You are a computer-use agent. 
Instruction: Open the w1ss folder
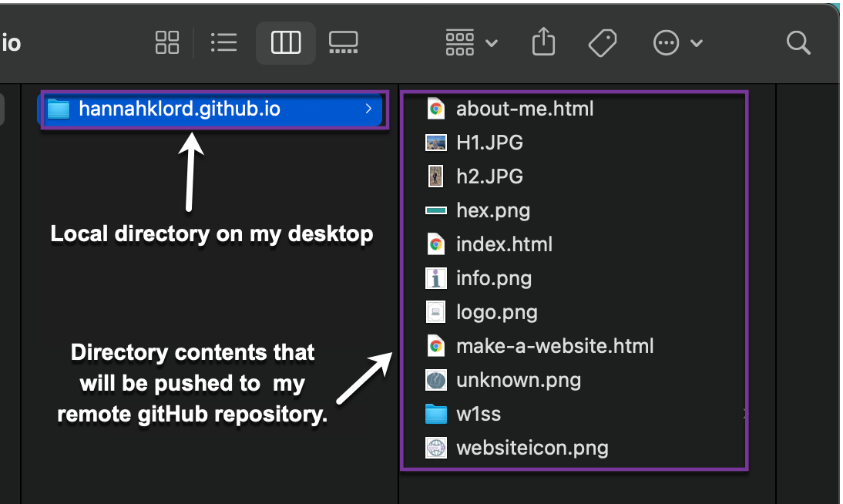(x=478, y=414)
